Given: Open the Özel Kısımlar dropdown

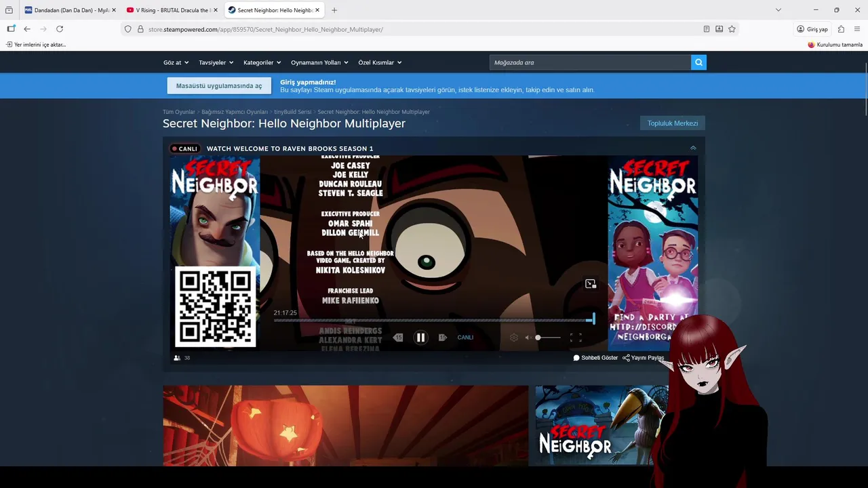Looking at the screenshot, I should point(380,62).
